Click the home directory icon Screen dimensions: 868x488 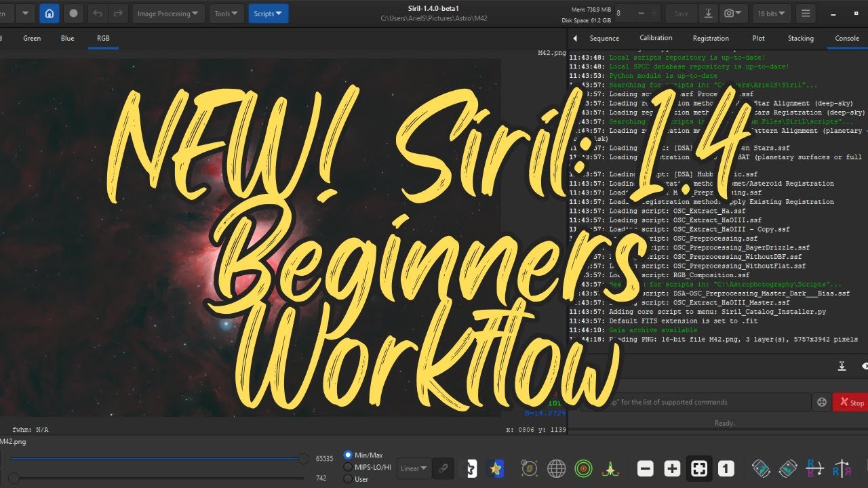click(x=50, y=13)
